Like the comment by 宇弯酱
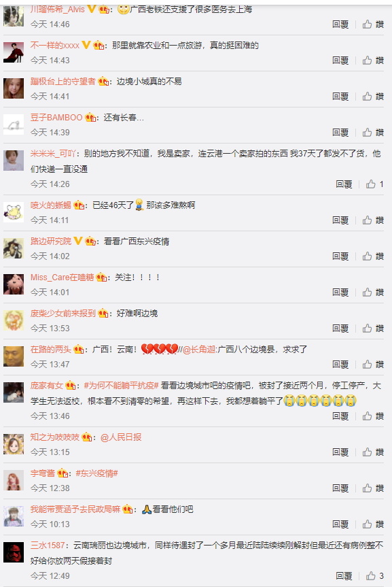Viewport: 392px width, 587px height. coord(373,488)
